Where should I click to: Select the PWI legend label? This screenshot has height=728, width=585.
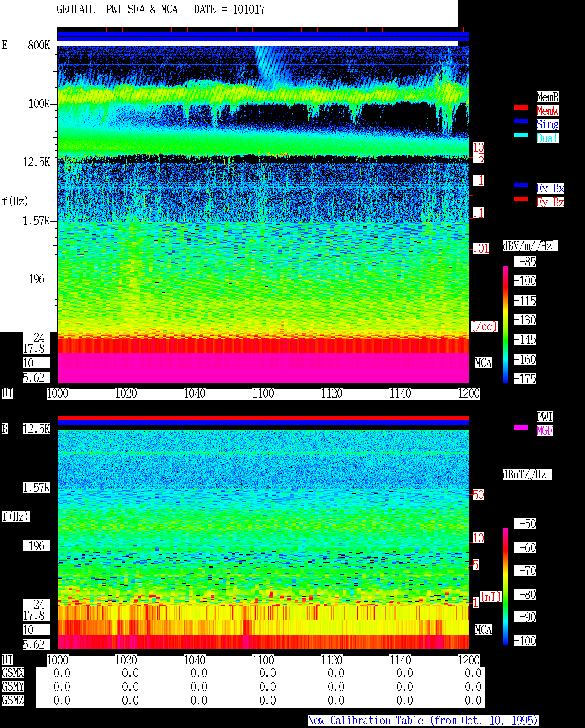(545, 417)
